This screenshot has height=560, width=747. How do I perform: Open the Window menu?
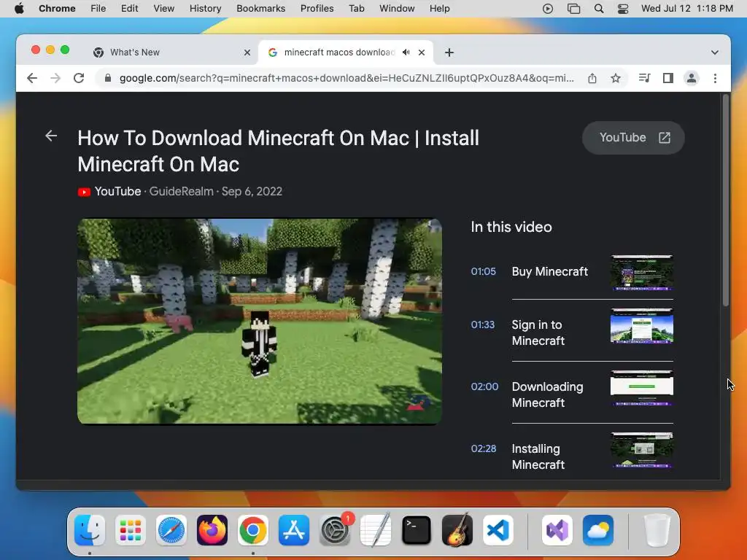(397, 9)
